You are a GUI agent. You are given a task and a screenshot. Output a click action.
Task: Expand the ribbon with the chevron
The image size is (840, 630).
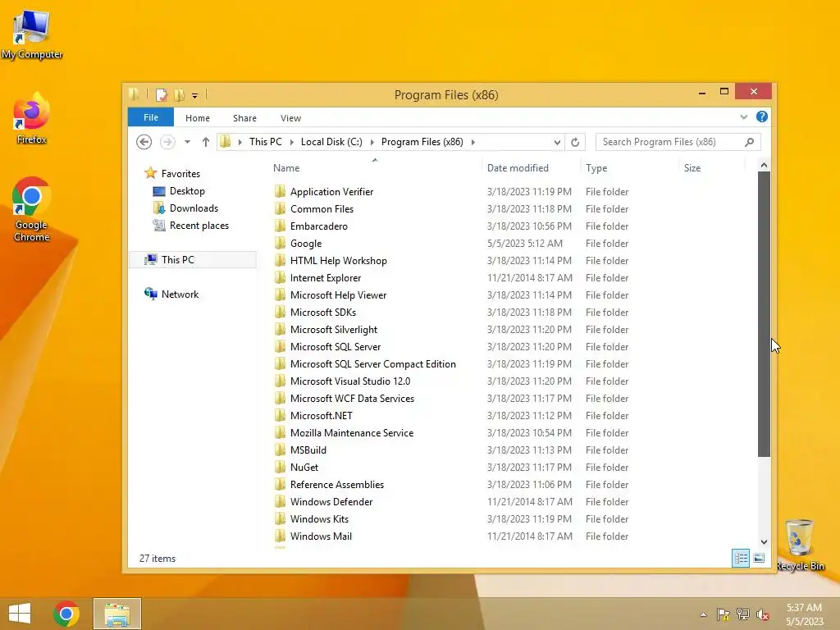click(743, 116)
